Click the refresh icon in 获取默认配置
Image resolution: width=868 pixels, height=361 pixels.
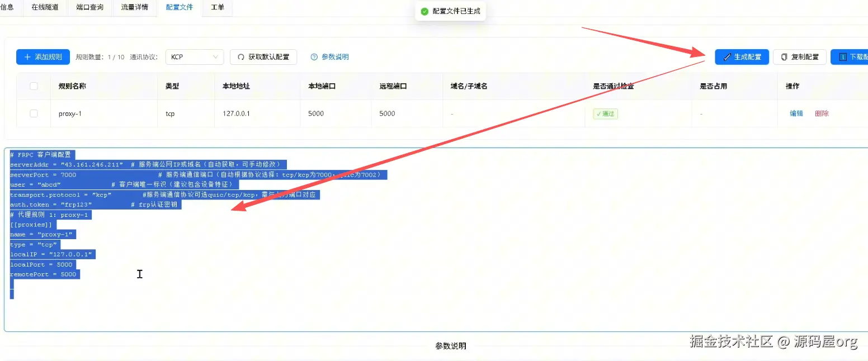point(241,57)
